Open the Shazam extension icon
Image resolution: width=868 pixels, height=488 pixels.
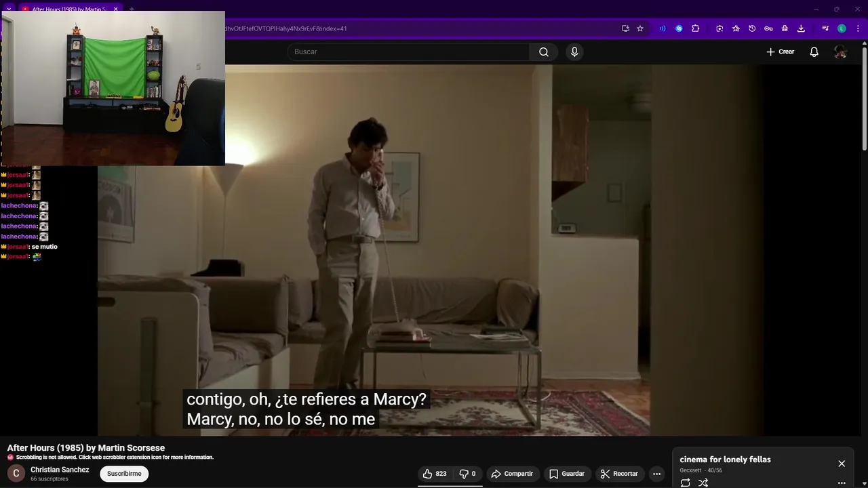pos(679,28)
